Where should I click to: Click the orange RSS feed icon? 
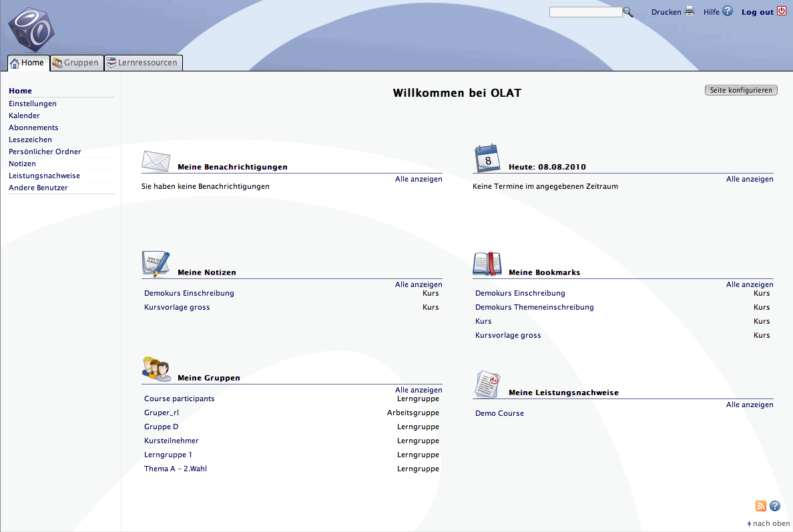[760, 506]
